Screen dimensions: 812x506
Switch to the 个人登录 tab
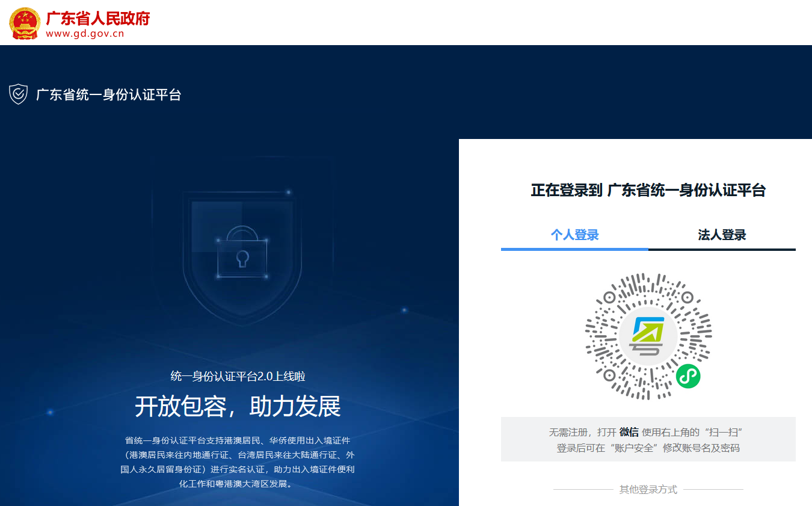pos(574,235)
